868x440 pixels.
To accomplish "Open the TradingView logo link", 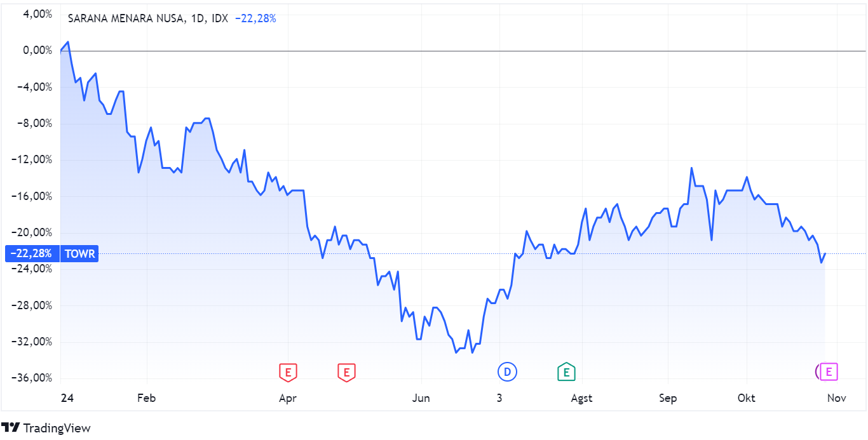I will tap(46, 428).
